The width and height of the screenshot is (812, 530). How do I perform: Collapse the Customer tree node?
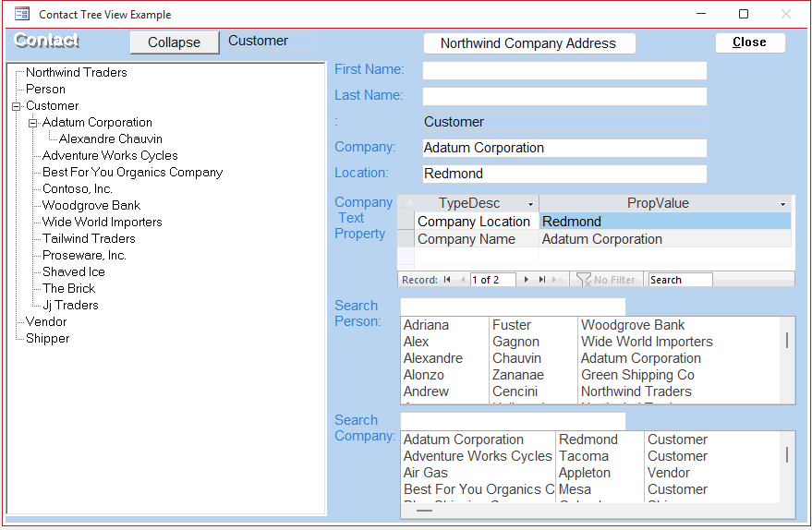click(16, 106)
